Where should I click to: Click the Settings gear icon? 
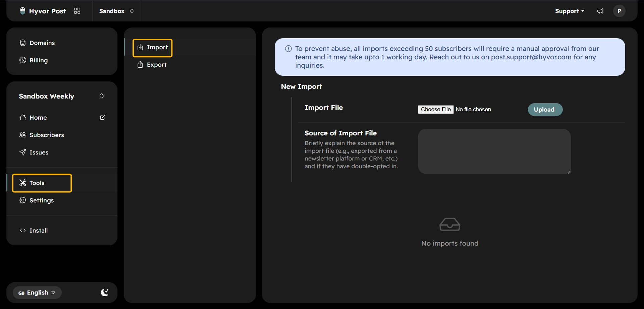click(23, 200)
